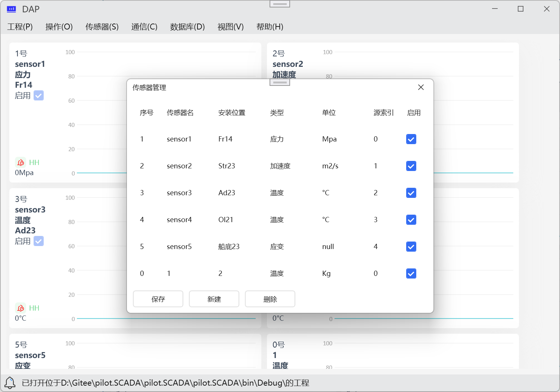Uncheck 启用 checkbox for sensor1 row
Screen dimensions: 560x392
pos(411,139)
